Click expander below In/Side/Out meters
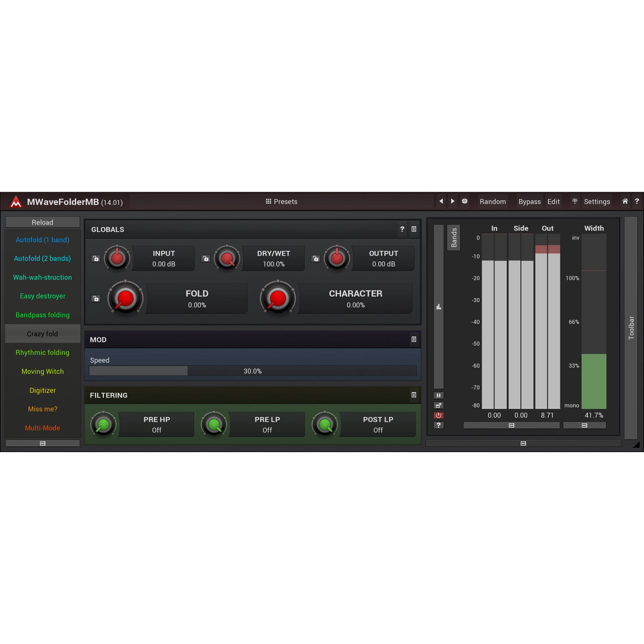 click(511, 425)
